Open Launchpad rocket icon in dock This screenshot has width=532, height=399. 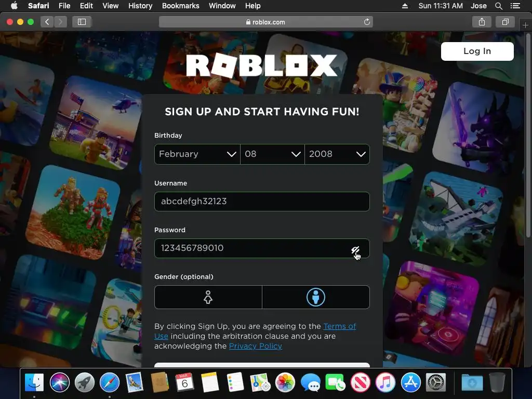pos(85,382)
